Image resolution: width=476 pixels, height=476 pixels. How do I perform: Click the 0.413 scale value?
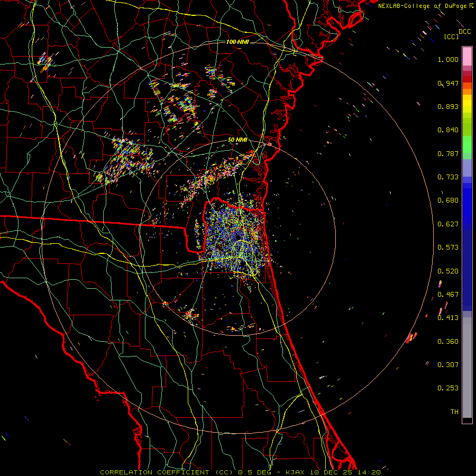(448, 318)
